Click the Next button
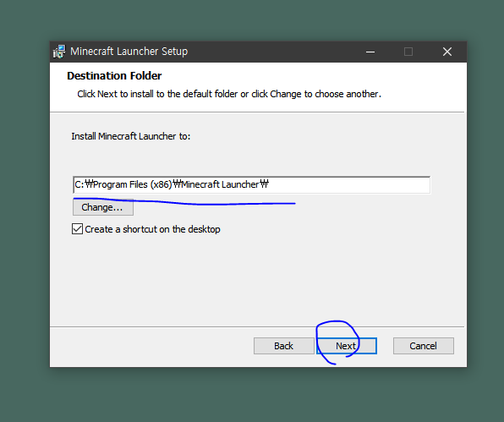 tap(346, 346)
